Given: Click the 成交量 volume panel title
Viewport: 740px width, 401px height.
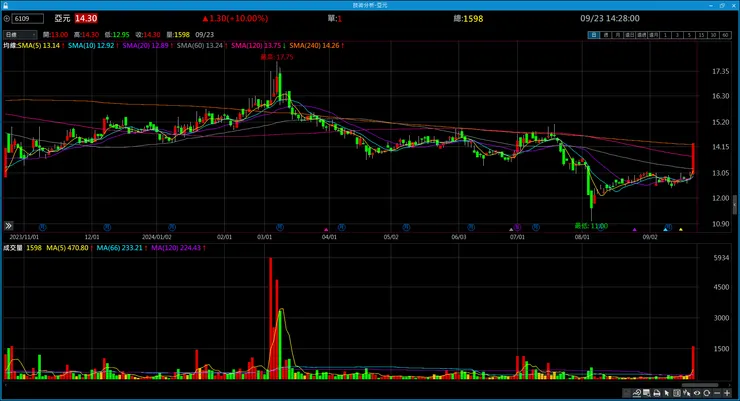Looking at the screenshot, I should click(13, 248).
